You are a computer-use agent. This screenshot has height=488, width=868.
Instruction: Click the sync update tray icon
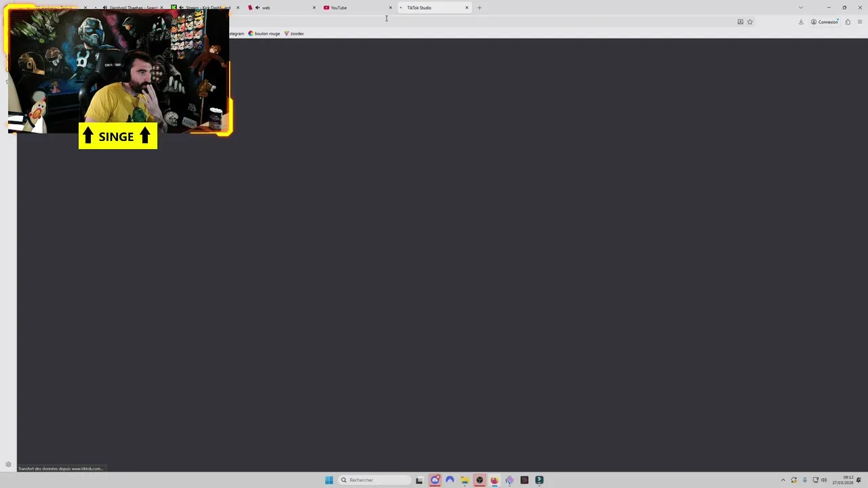tap(794, 480)
